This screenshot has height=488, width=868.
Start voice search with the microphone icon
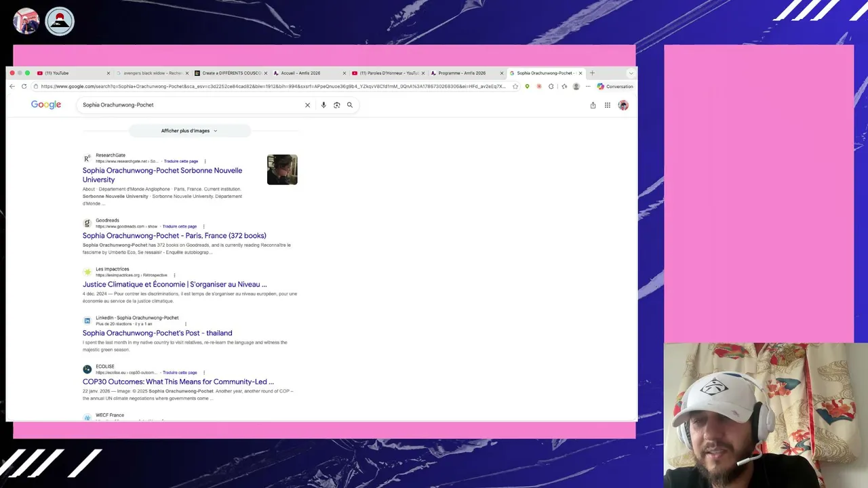[323, 105]
